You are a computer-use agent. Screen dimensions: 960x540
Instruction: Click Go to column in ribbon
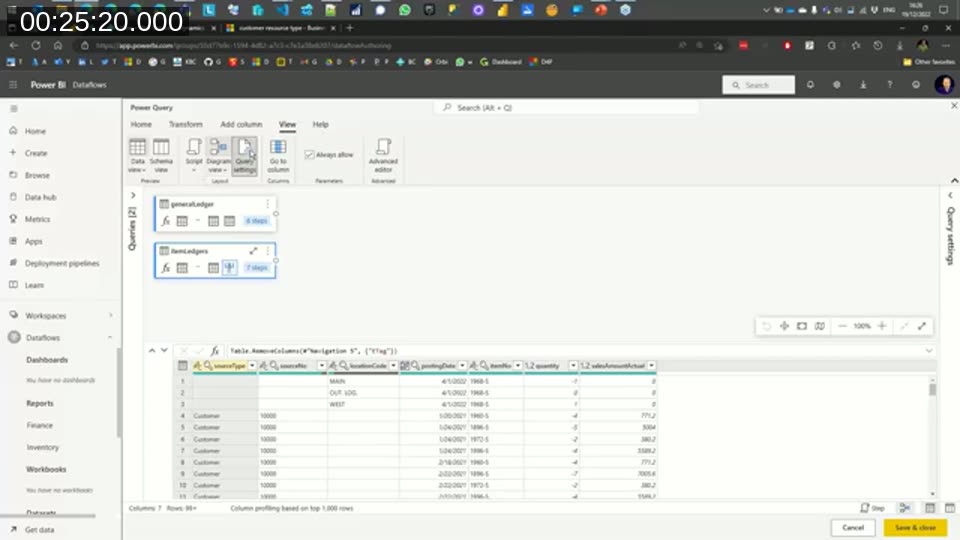[x=278, y=156]
